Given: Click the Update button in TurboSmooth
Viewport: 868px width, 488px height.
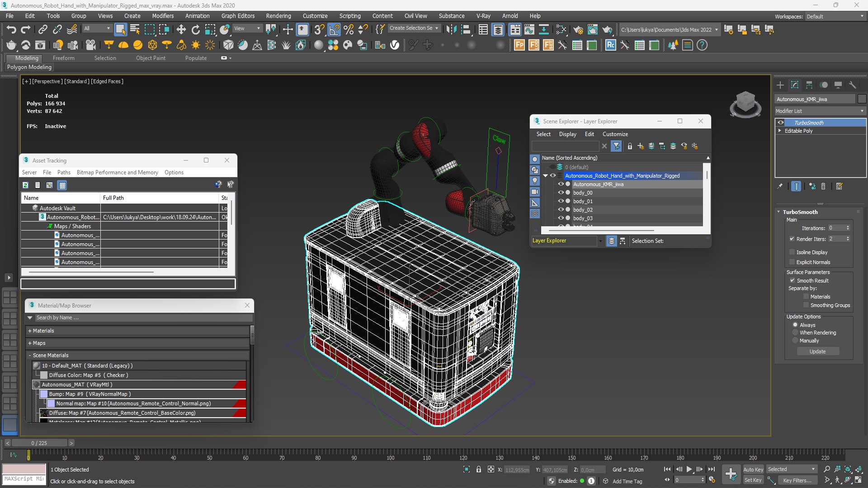Looking at the screenshot, I should pos(817,352).
